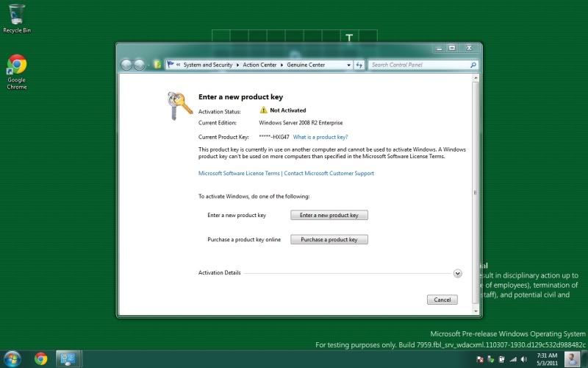The width and height of the screenshot is (588, 368).
Task: Click the double chevron at address bar start
Action: click(x=179, y=65)
